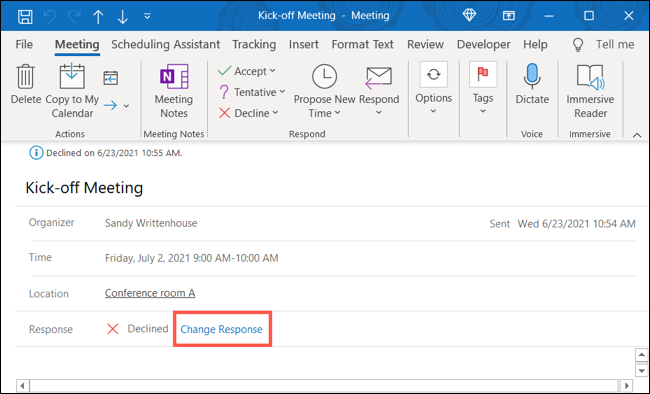Image resolution: width=650 pixels, height=394 pixels.
Task: Expand the Tentative dropdown
Action: point(282,92)
